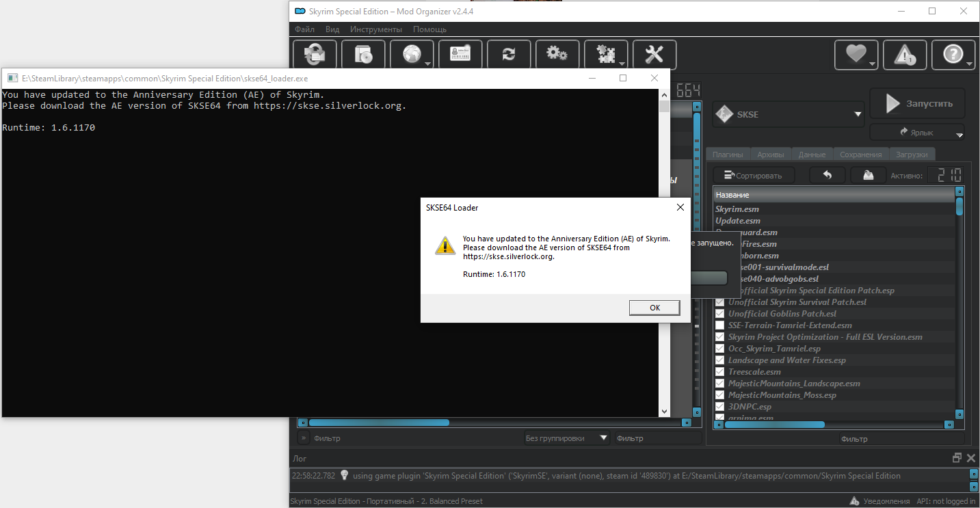
Task: Click the double-chevron button beside mod filter
Action: pyautogui.click(x=303, y=438)
